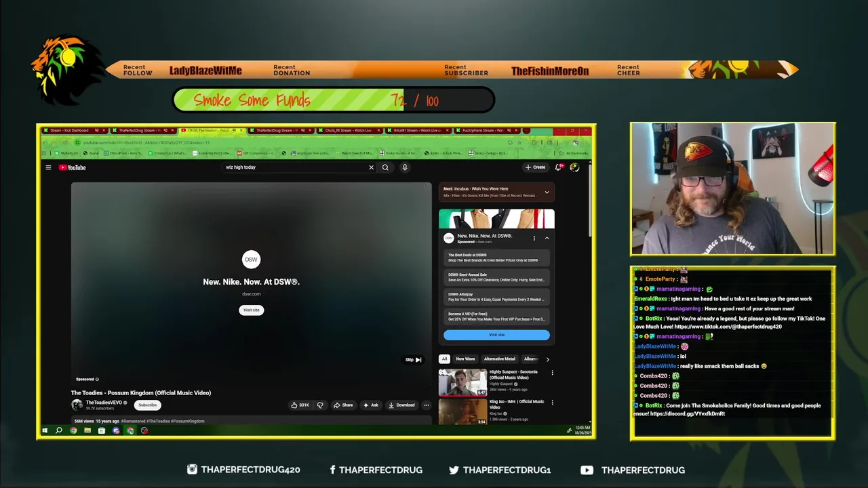The height and width of the screenshot is (488, 868).
Task: Bookmark the page with the star icon
Action: click(x=519, y=142)
